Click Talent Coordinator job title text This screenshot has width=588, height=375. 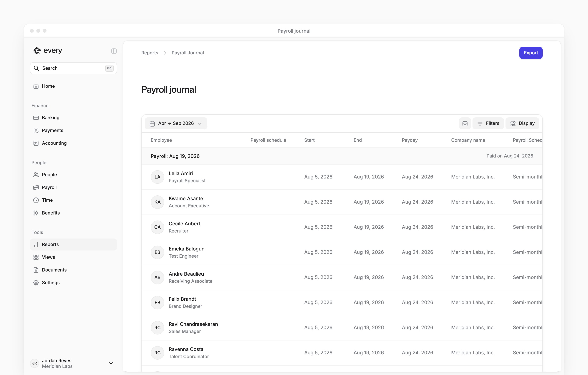click(189, 356)
